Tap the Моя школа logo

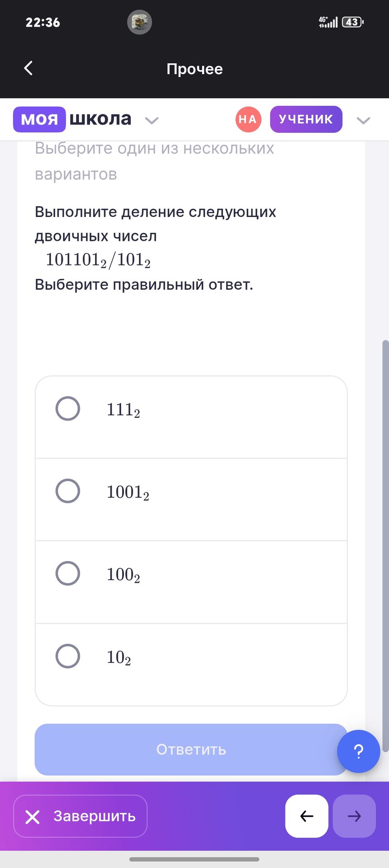[x=72, y=119]
